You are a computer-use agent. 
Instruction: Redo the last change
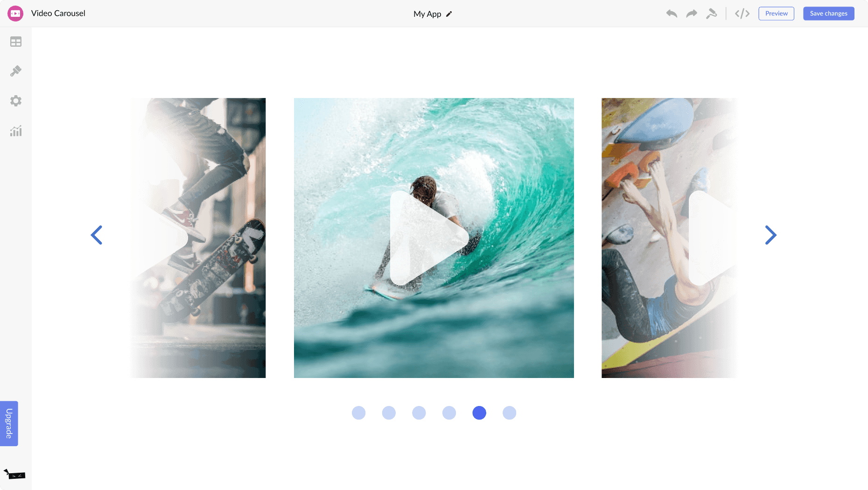point(692,14)
